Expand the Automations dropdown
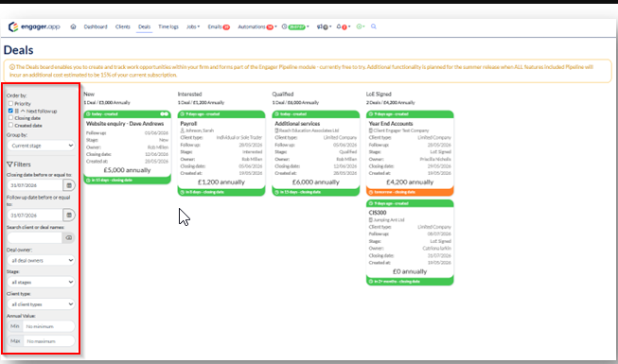The image size is (618, 364). point(257,26)
